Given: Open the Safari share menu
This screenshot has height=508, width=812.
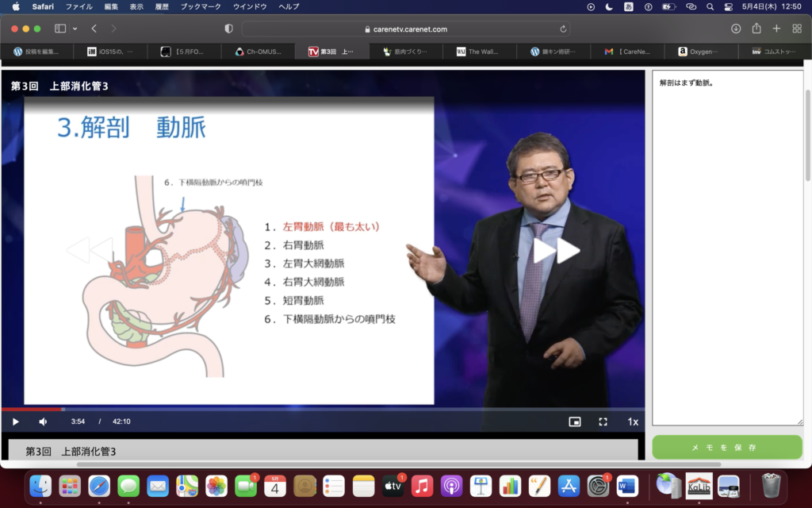Looking at the screenshot, I should coord(756,29).
